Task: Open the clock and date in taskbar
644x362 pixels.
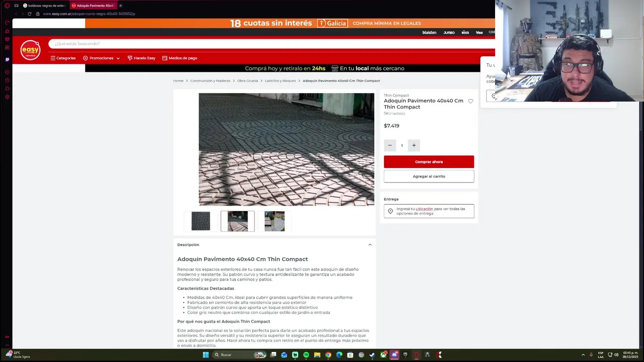Action: tap(630, 355)
